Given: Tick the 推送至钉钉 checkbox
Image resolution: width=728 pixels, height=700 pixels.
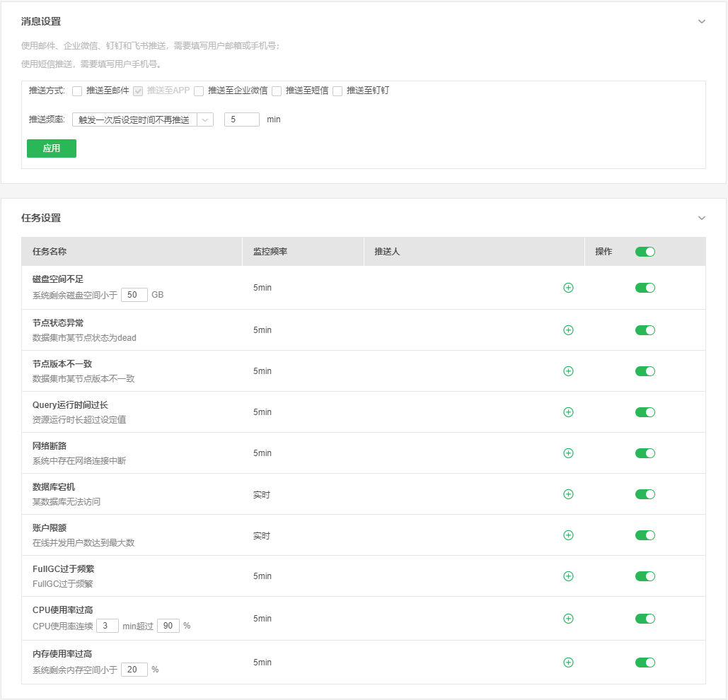Looking at the screenshot, I should (337, 91).
